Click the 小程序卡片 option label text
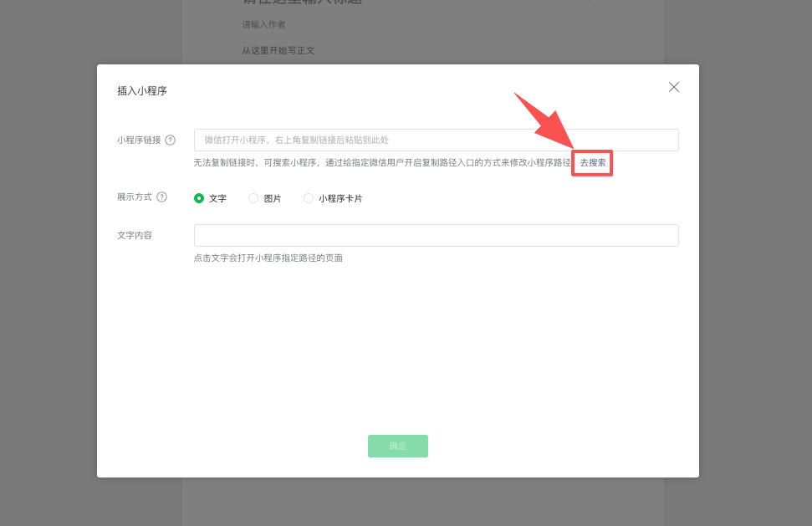The height and width of the screenshot is (526, 812). pos(340,199)
